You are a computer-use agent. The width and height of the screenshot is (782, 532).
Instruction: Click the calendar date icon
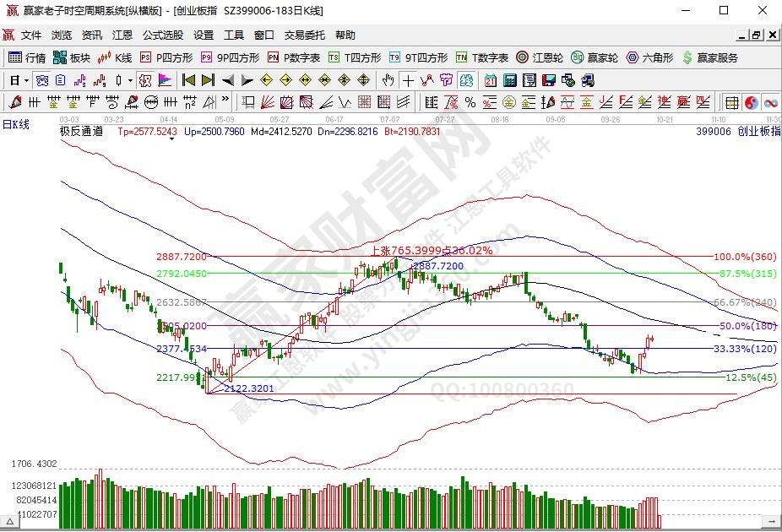coord(490,80)
